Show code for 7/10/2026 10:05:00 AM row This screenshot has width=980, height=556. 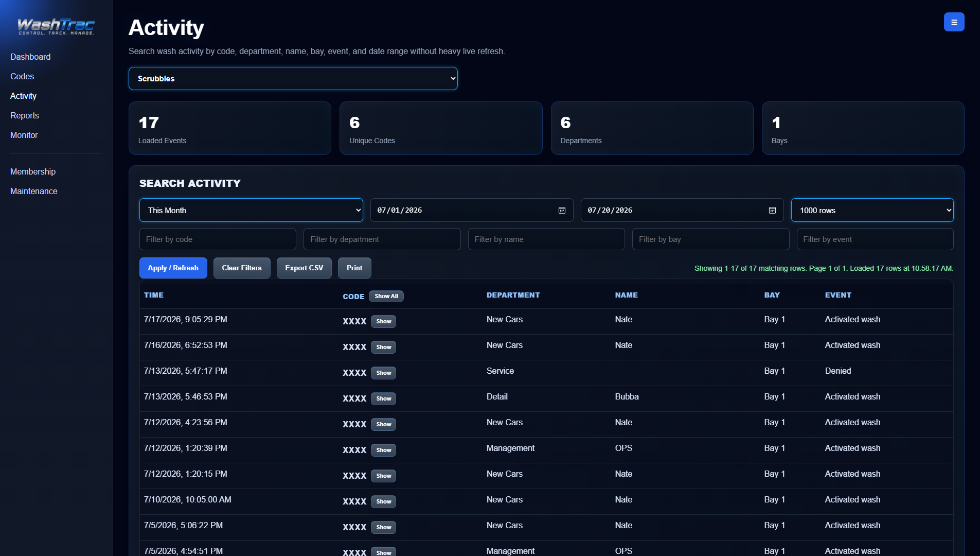pyautogui.click(x=384, y=501)
